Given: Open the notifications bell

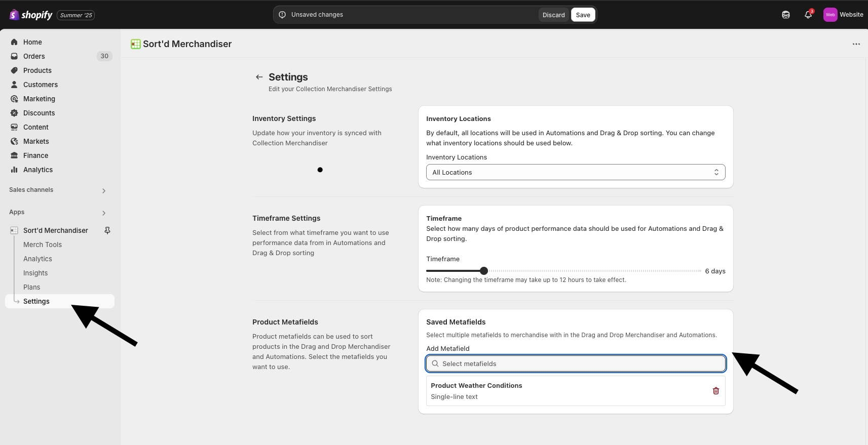Looking at the screenshot, I should (808, 15).
